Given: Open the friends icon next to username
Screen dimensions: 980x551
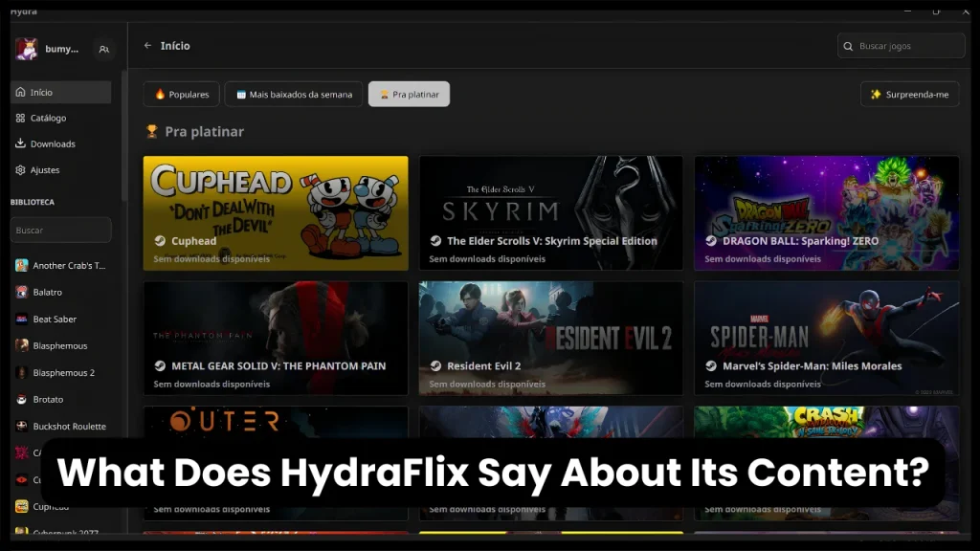Looking at the screenshot, I should click(x=103, y=49).
